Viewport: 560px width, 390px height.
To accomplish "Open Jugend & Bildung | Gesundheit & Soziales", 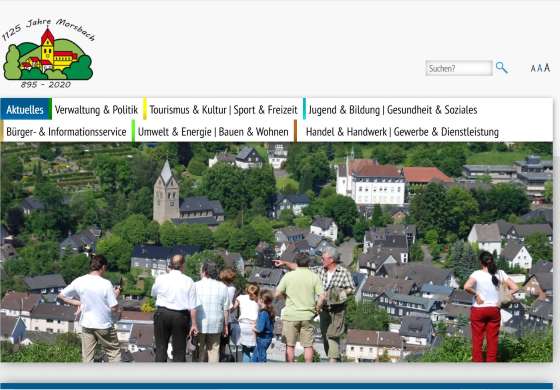I will pyautogui.click(x=392, y=110).
